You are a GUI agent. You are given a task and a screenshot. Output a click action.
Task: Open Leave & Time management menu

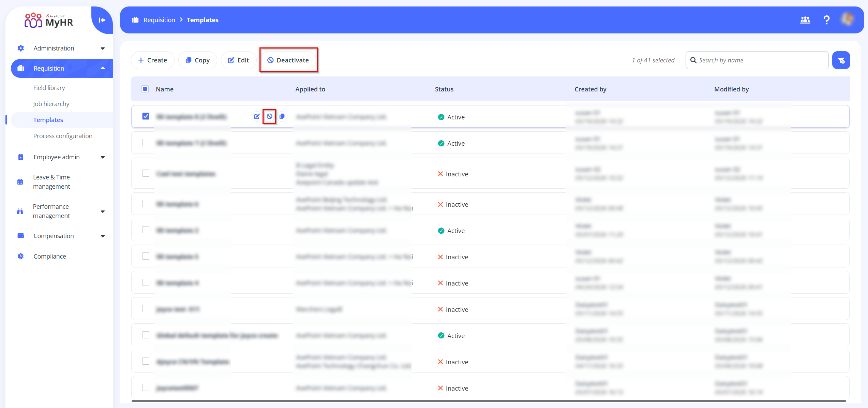51,182
